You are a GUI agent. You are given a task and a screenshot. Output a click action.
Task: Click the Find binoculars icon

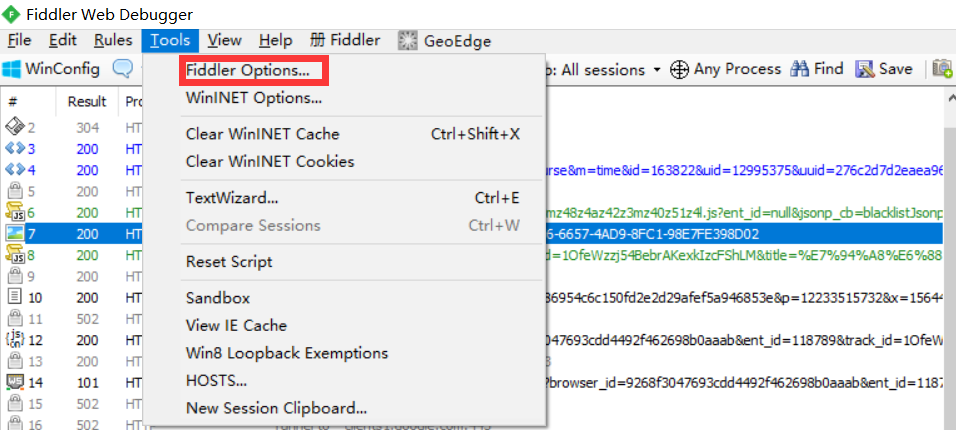[799, 69]
